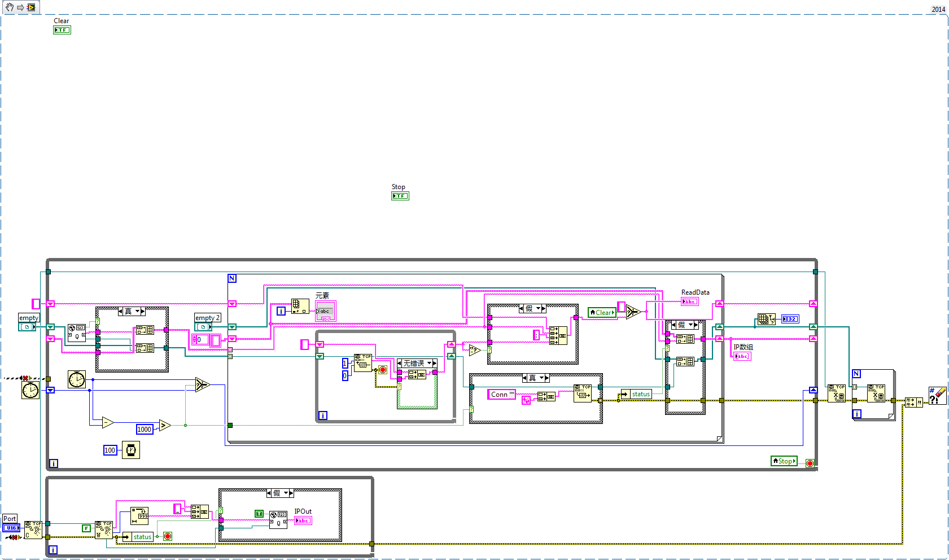Click the forward arrow icon in the toolbar
The image size is (949, 560).
19,7
